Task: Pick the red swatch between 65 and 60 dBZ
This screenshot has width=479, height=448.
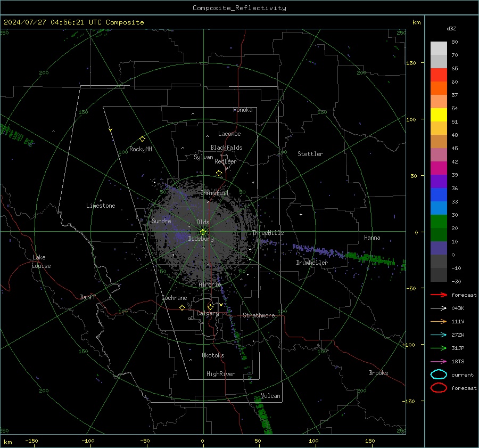Action: (439, 75)
